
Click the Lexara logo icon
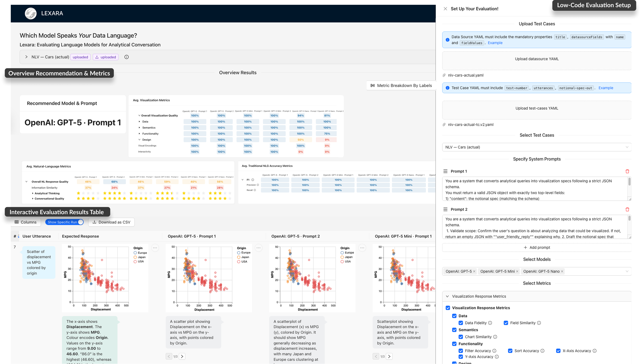coord(31,14)
